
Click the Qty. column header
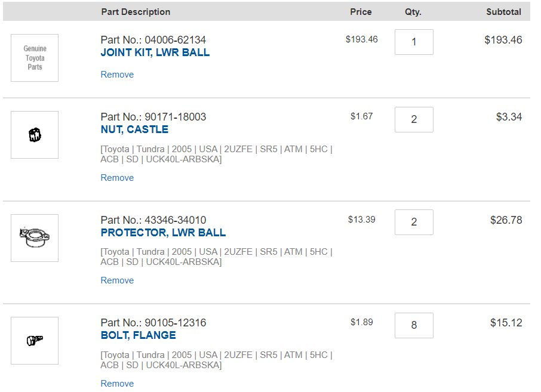pyautogui.click(x=413, y=12)
